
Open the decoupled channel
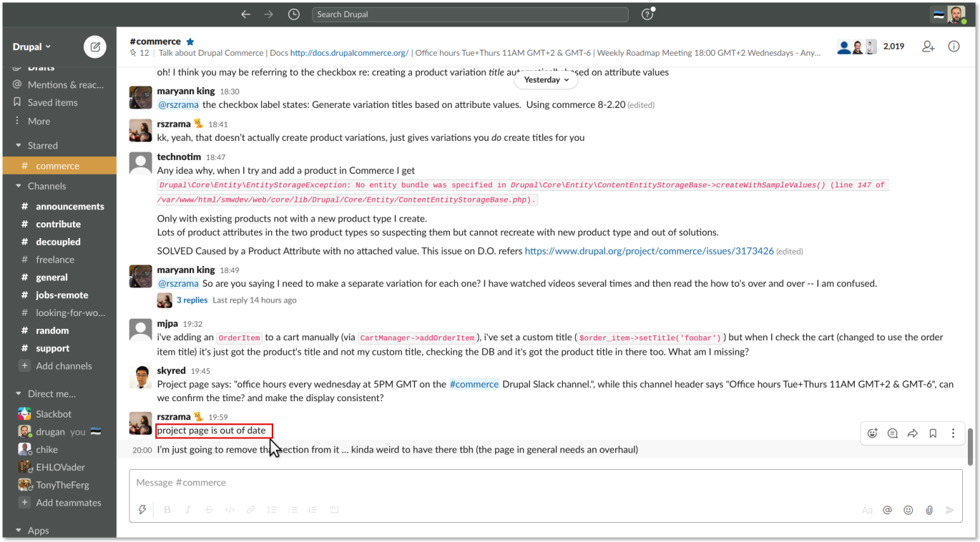[x=59, y=242]
